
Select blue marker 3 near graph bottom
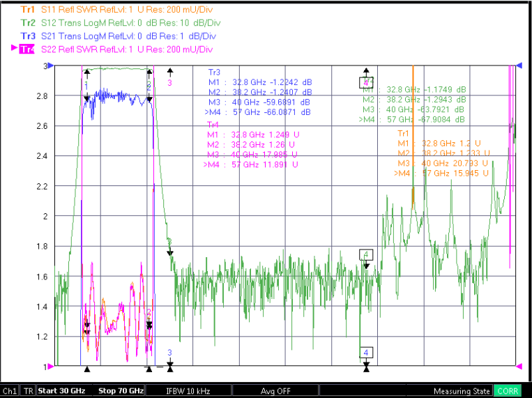point(170,353)
